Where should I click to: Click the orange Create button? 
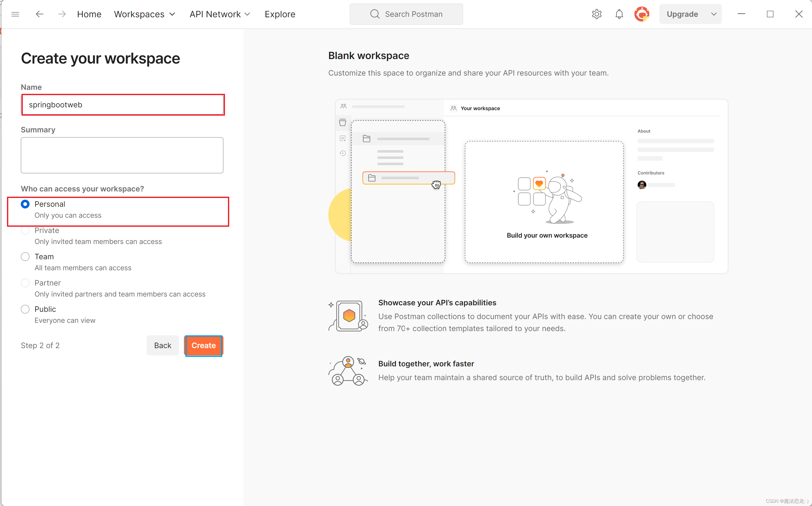[x=203, y=345]
